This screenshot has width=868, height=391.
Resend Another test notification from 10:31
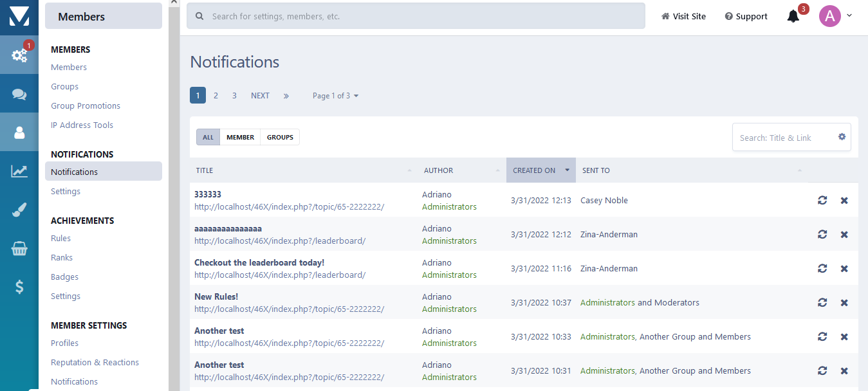pyautogui.click(x=822, y=371)
